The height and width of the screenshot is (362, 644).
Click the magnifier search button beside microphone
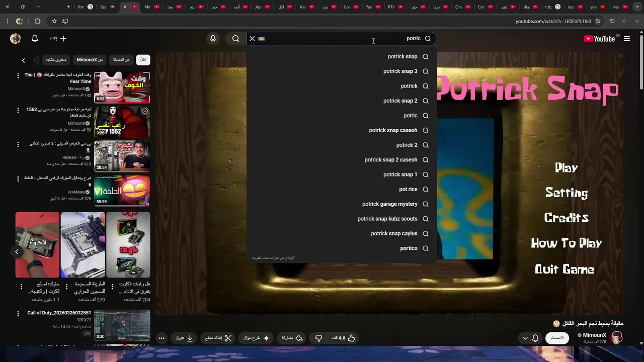(235, 39)
